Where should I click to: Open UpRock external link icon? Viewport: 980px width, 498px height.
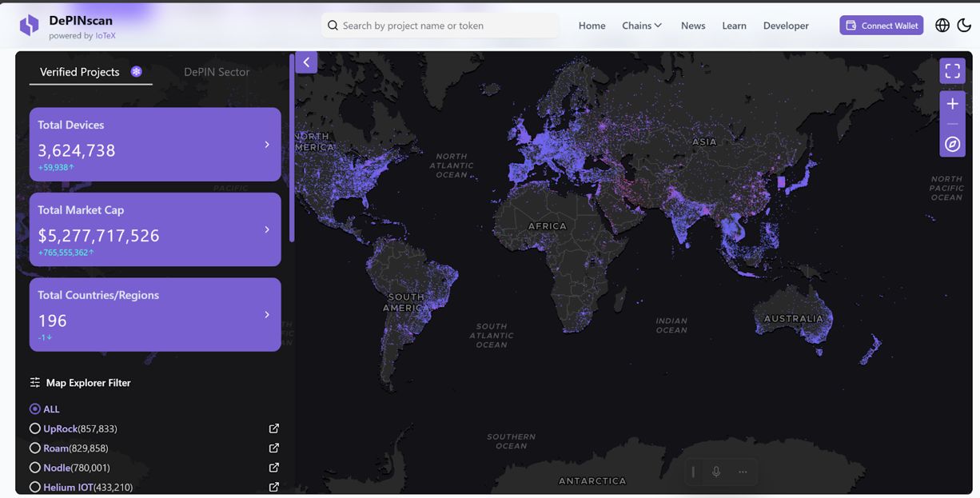tap(274, 428)
